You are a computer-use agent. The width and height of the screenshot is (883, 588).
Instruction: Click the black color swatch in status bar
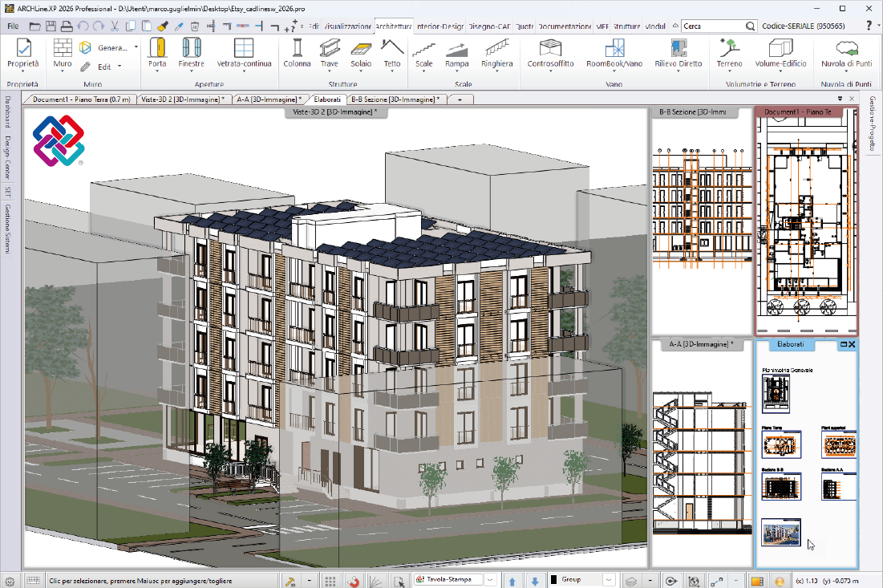[554, 580]
